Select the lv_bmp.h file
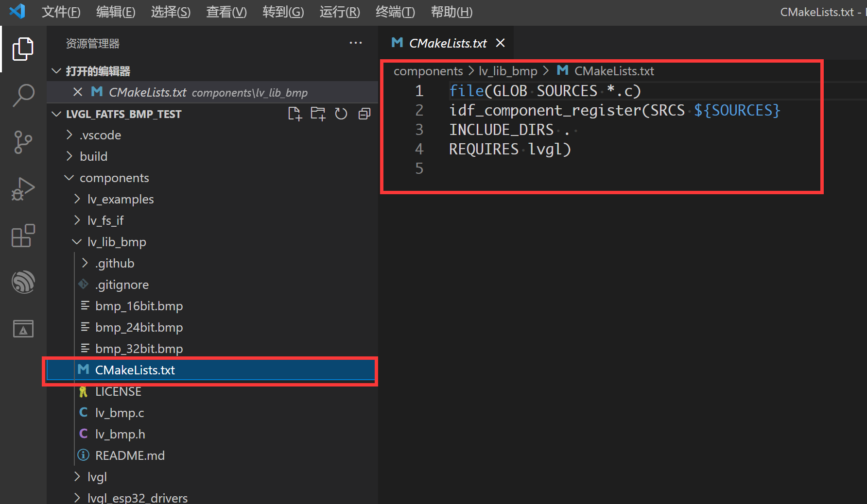Image resolution: width=867 pixels, height=504 pixels. coord(120,434)
